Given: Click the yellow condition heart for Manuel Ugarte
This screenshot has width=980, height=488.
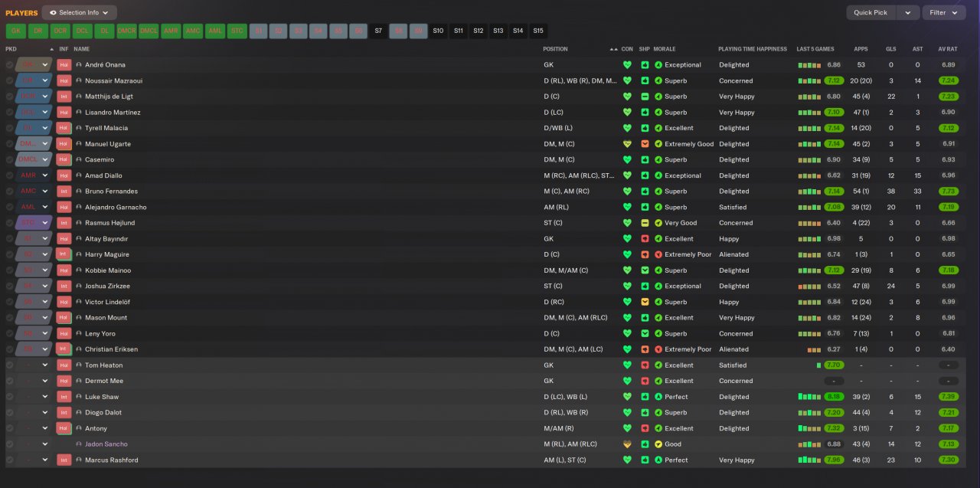Looking at the screenshot, I should pos(627,144).
